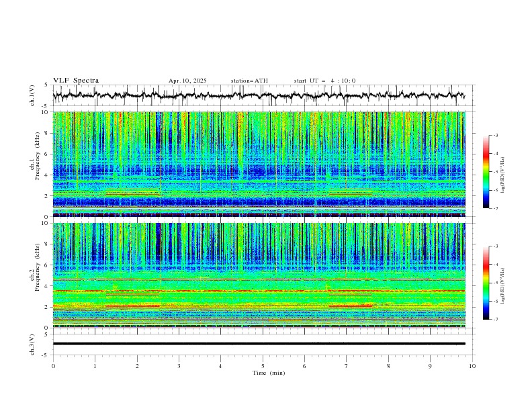
Task: Click the "10" minute tick on time axis
Action: click(x=472, y=366)
